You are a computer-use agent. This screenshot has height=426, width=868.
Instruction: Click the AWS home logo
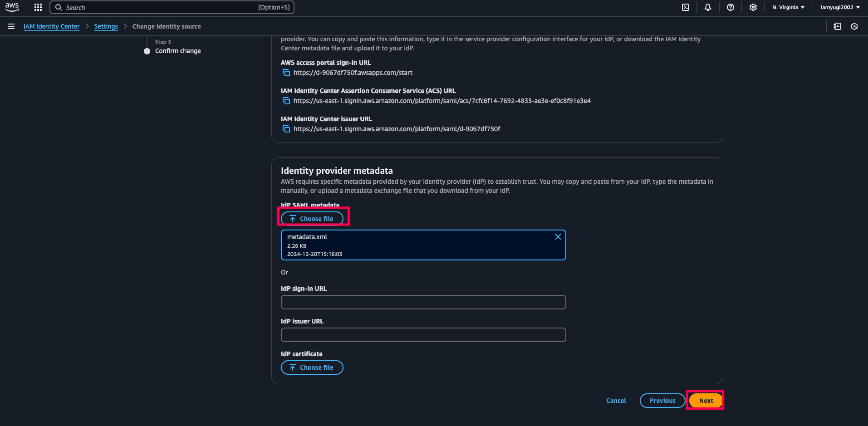pyautogui.click(x=12, y=7)
